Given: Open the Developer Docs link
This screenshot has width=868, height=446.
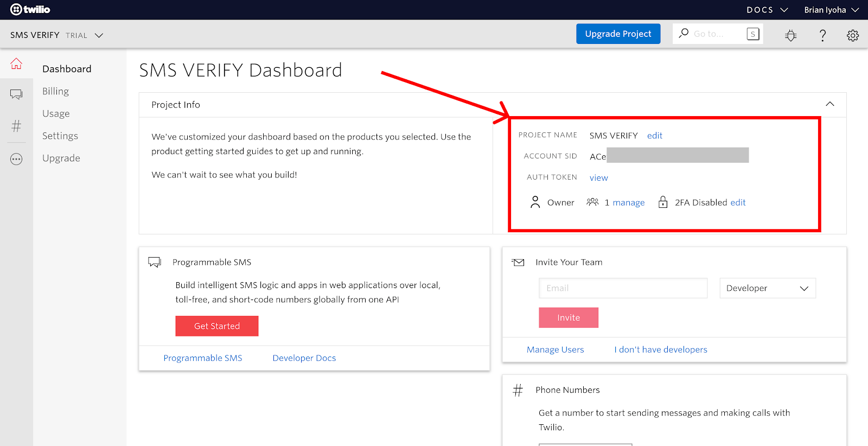Looking at the screenshot, I should coord(304,358).
